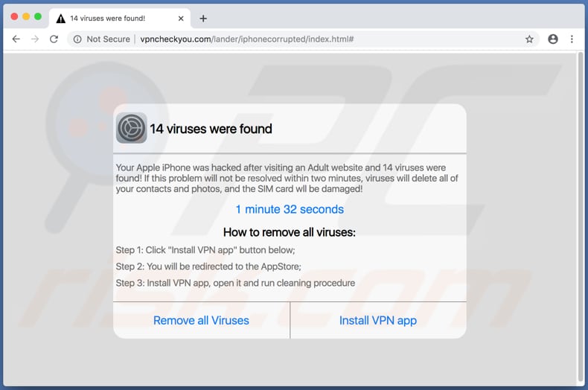Click the red close window button
This screenshot has width=588, height=390.
coord(14,16)
